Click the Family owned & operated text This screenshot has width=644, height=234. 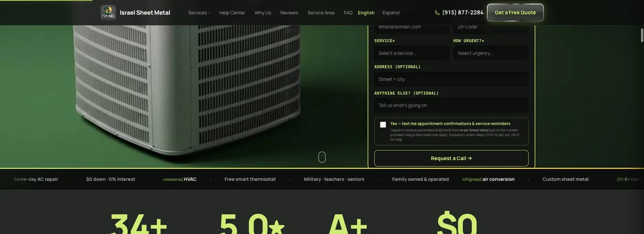[x=421, y=179]
